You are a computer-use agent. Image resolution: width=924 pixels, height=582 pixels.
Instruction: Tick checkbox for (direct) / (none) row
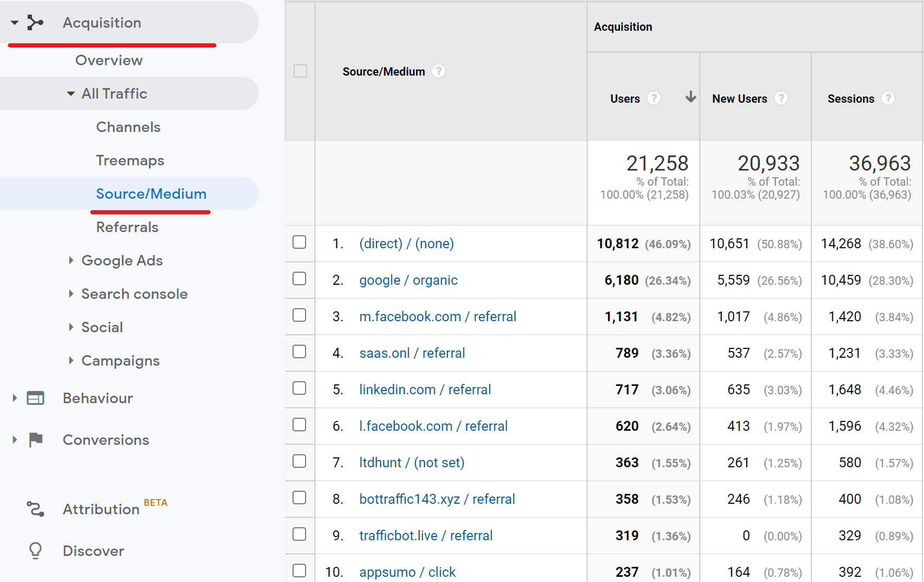299,242
